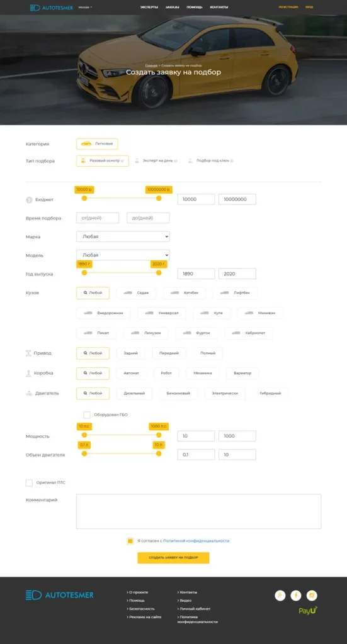
Task: Click the gearbox icon beside Коробка
Action: 29,374
